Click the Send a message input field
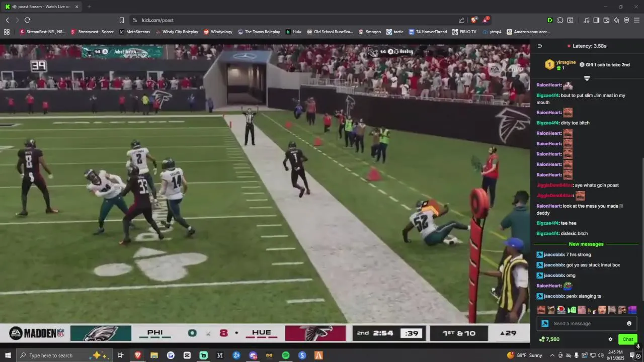Screen dimensions: 644x362 587,323
